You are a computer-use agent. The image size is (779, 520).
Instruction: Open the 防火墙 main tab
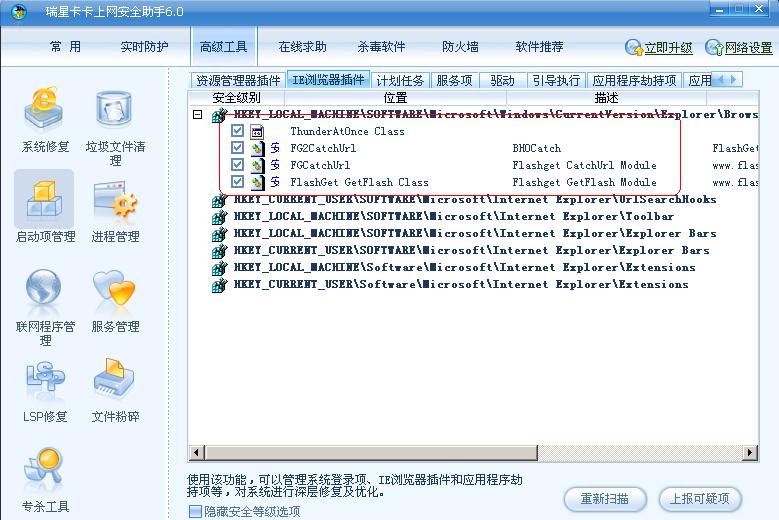460,47
